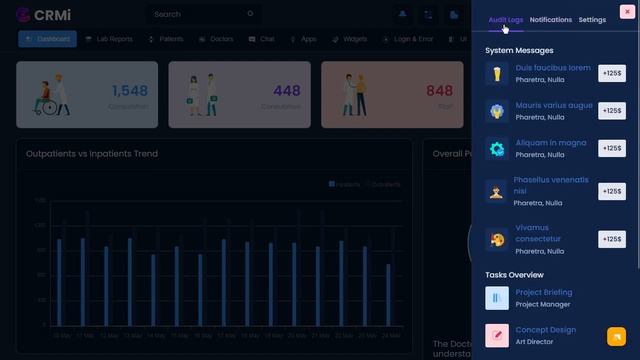Click the orange floating button at panel bottom
The image size is (640, 360).
[616, 337]
